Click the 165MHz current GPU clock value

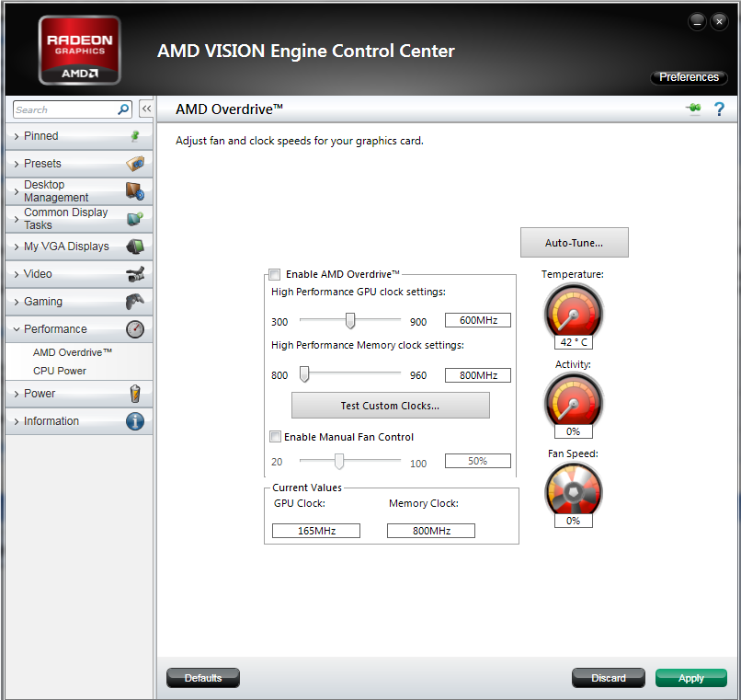(x=316, y=531)
